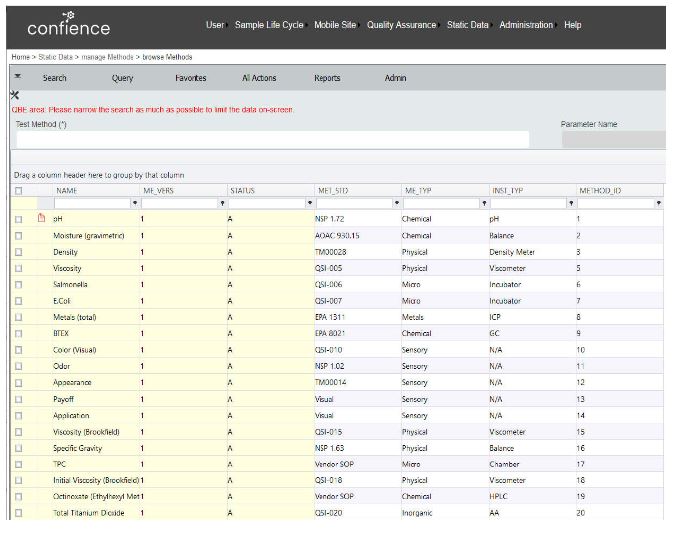Open the Quality Assurance menu
Screen dimensions: 673x548
click(401, 25)
